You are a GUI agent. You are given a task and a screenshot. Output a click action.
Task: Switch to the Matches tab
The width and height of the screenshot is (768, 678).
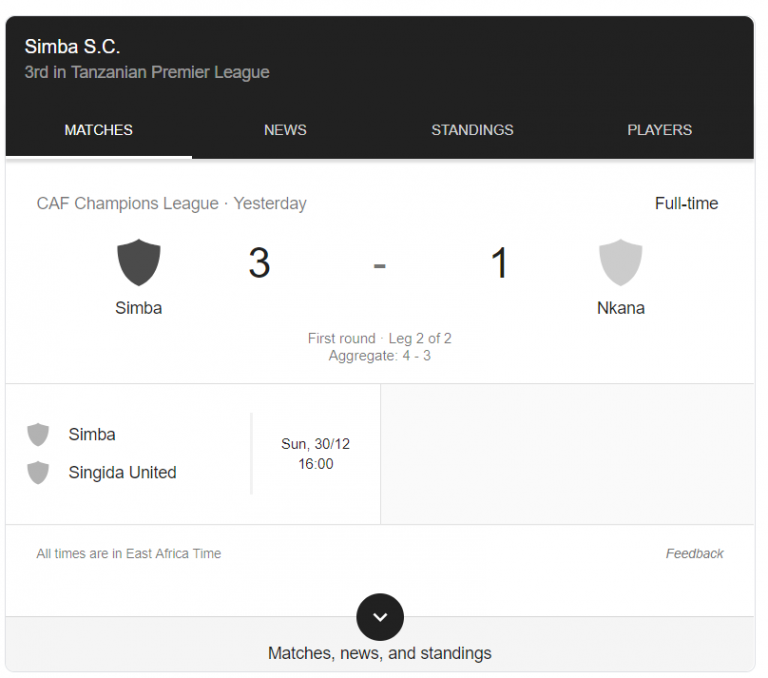[x=98, y=130]
